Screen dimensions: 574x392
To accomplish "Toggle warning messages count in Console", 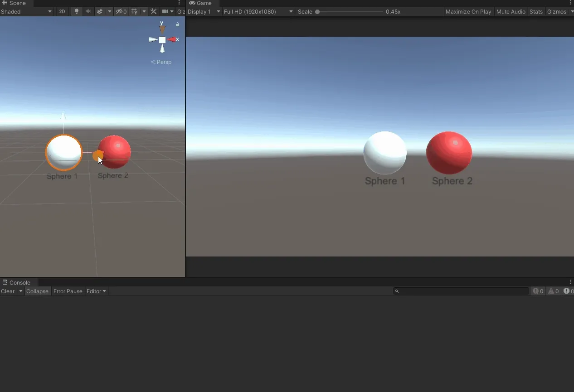I will coord(553,291).
